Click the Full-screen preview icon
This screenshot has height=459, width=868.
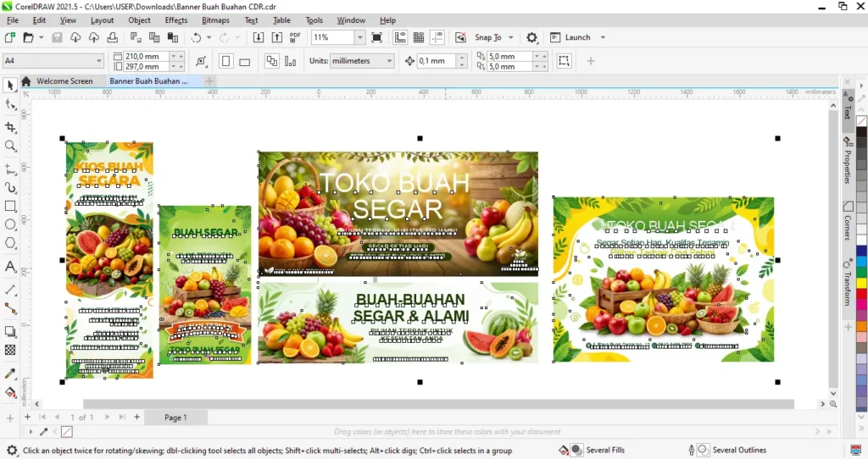coord(377,37)
